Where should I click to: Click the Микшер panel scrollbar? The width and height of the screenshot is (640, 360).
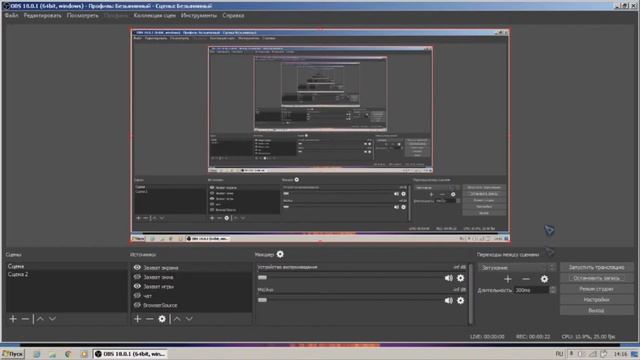(x=471, y=294)
